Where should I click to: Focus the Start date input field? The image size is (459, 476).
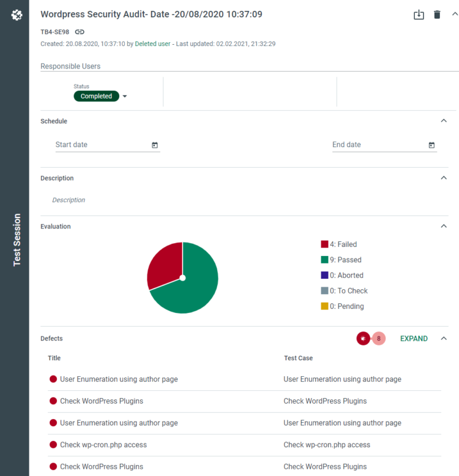108,145
